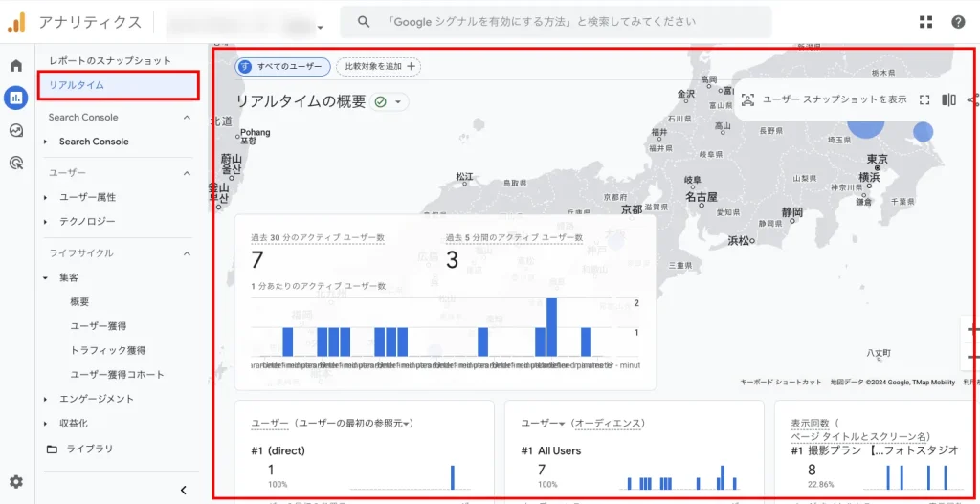The width and height of the screenshot is (980, 504).
Task: Open the Explore icon in left rail
Action: (x=16, y=130)
